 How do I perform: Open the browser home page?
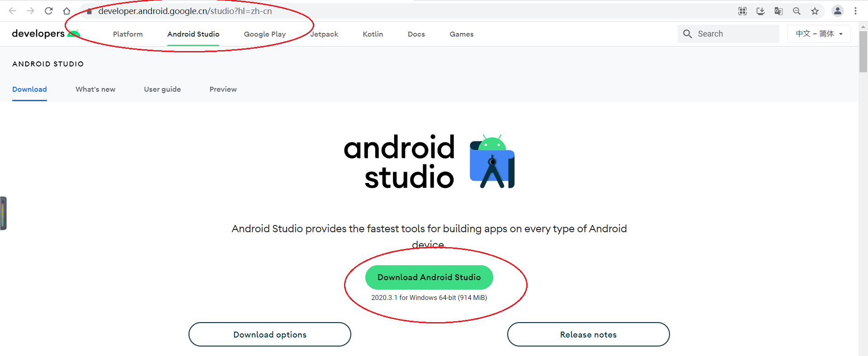pos(67,11)
